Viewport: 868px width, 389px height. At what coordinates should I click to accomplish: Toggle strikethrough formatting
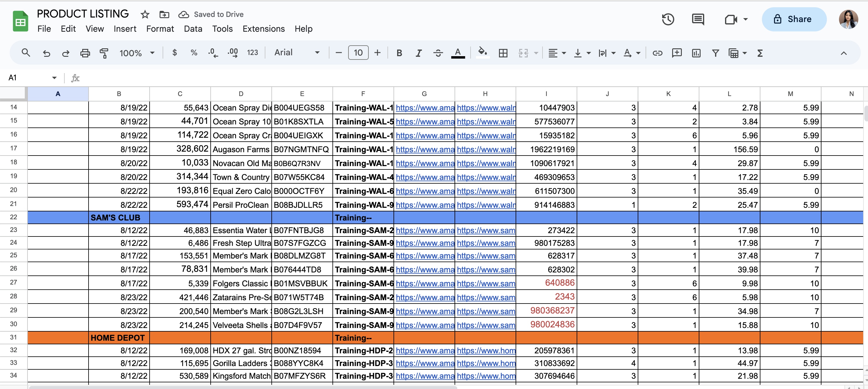click(438, 53)
